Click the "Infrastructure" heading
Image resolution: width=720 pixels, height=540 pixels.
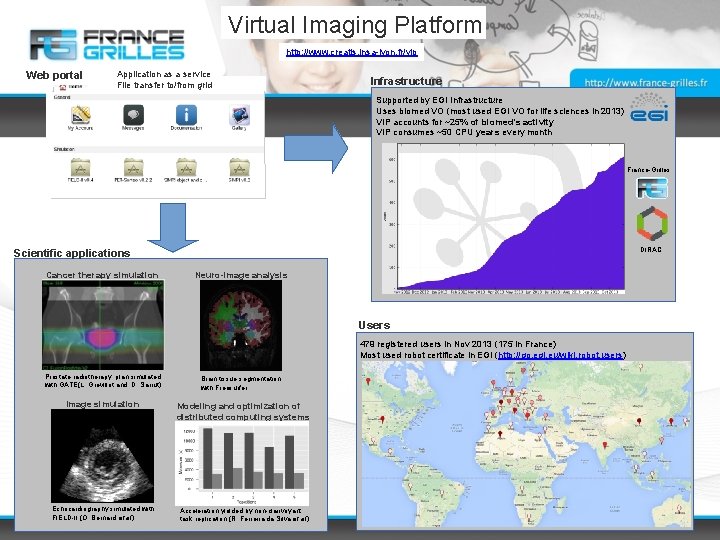tap(406, 81)
